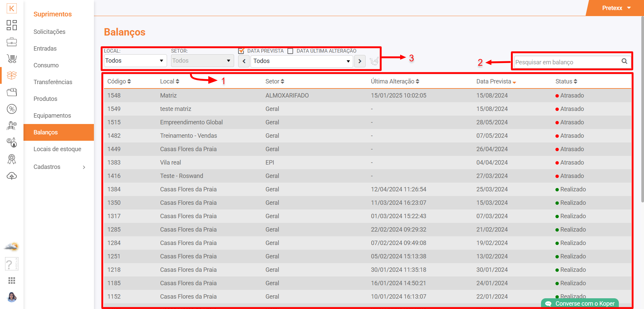644x309 pixels.
Task: Click the briefcase icon in left sidebar
Action: 12,42
